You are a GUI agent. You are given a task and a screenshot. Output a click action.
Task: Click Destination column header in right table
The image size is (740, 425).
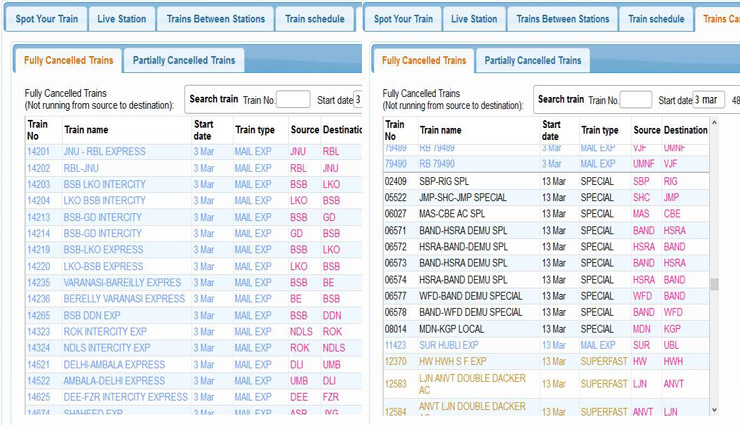pyautogui.click(x=686, y=130)
